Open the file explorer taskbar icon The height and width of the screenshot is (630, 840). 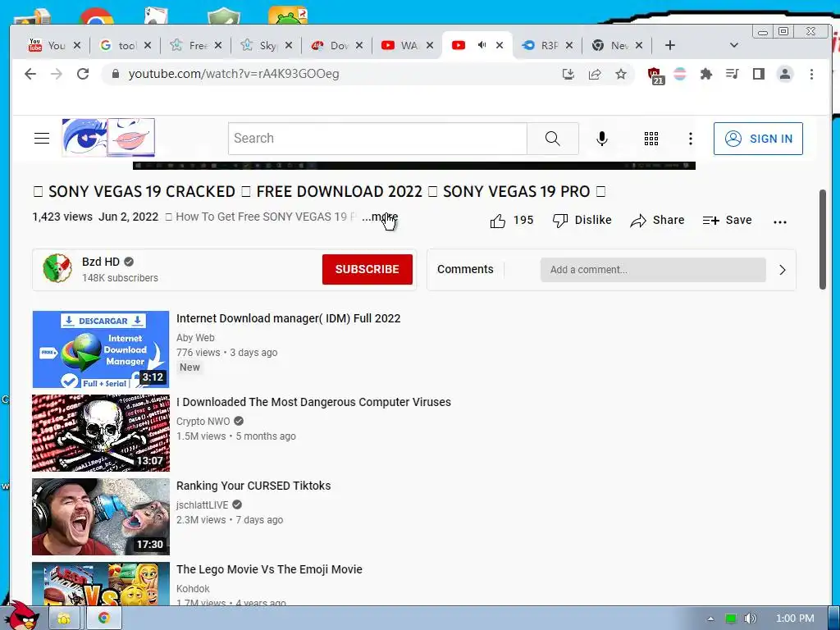coord(64,619)
